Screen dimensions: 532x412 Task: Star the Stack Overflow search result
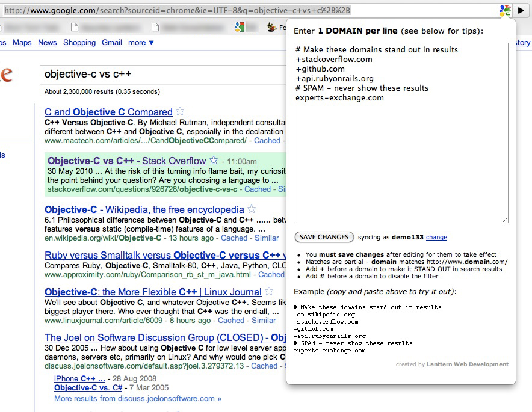pos(214,161)
